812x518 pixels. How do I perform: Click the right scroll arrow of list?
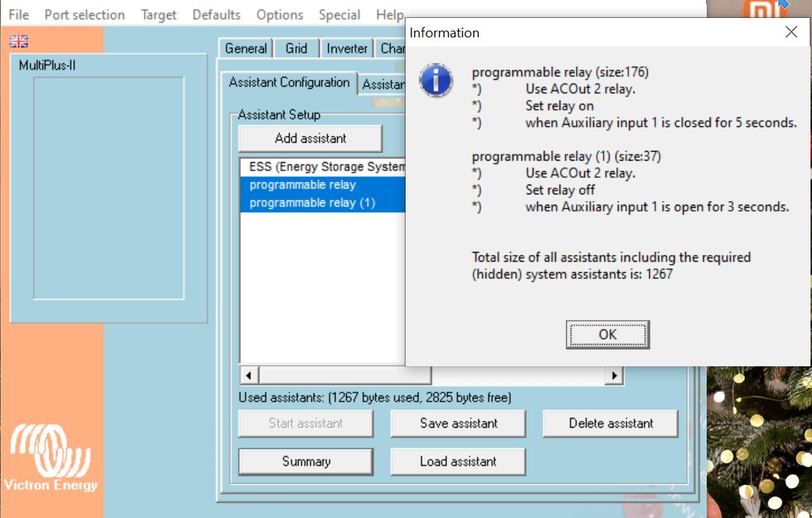(614, 375)
